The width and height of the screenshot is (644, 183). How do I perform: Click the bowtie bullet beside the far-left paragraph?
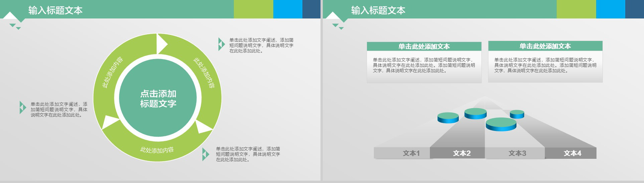tap(23, 108)
